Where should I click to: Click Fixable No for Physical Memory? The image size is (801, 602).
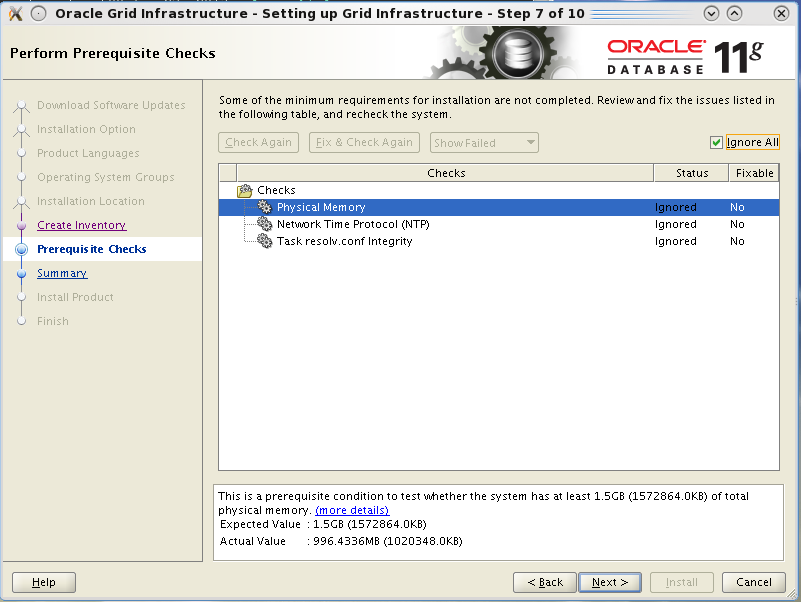pyautogui.click(x=737, y=207)
